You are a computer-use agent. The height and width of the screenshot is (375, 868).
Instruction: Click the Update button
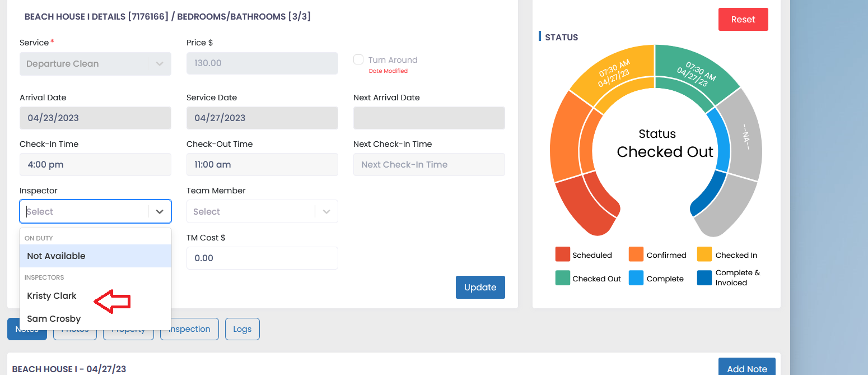point(480,287)
